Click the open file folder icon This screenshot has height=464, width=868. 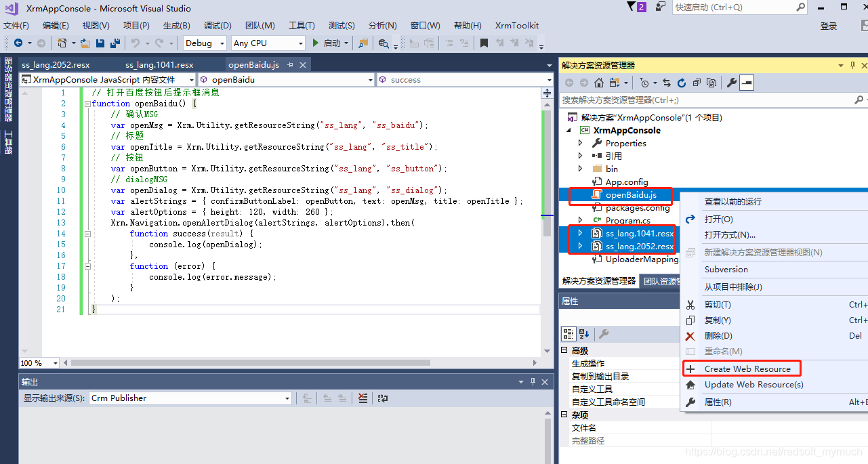85,43
